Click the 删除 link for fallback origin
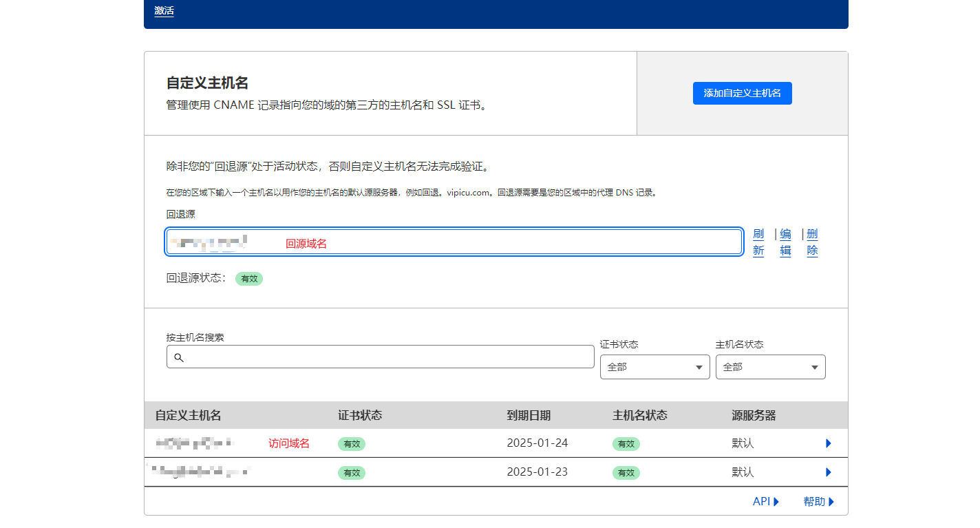980x528 pixels. click(x=812, y=242)
